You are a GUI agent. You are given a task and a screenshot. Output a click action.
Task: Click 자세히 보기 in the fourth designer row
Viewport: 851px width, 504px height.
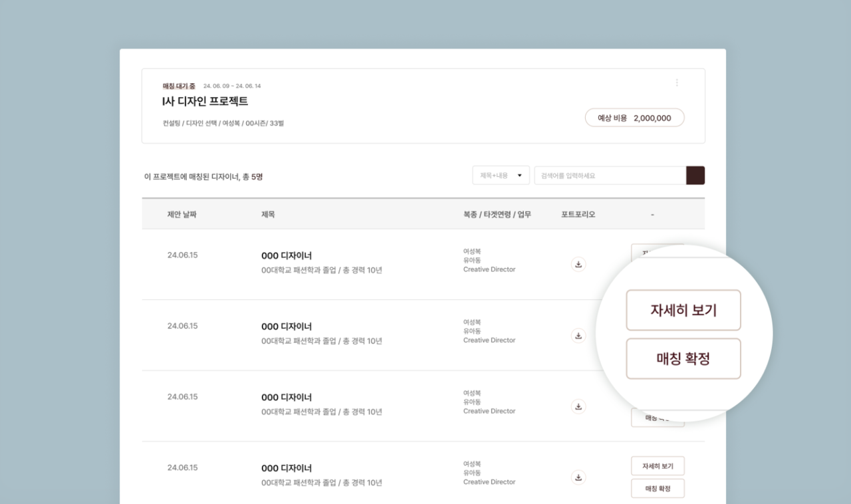point(658,466)
